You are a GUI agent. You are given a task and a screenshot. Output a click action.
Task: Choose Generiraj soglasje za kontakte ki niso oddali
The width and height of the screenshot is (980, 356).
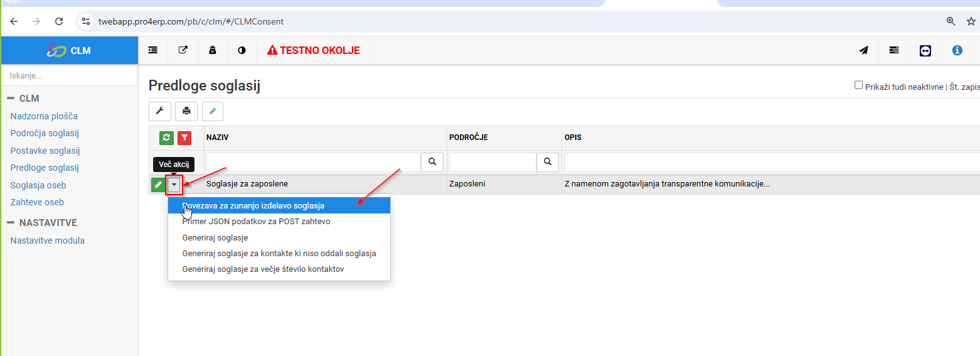279,254
